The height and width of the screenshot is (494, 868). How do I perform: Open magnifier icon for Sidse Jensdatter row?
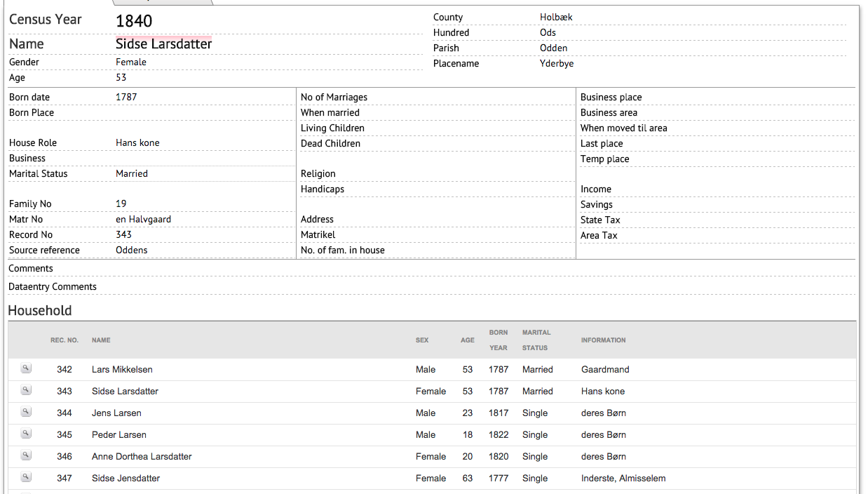click(x=26, y=477)
